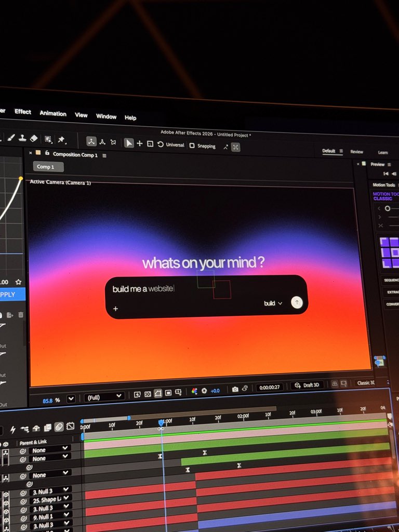The image size is (399, 532).
Task: Go to first frame in Preview panel
Action: pos(386,174)
